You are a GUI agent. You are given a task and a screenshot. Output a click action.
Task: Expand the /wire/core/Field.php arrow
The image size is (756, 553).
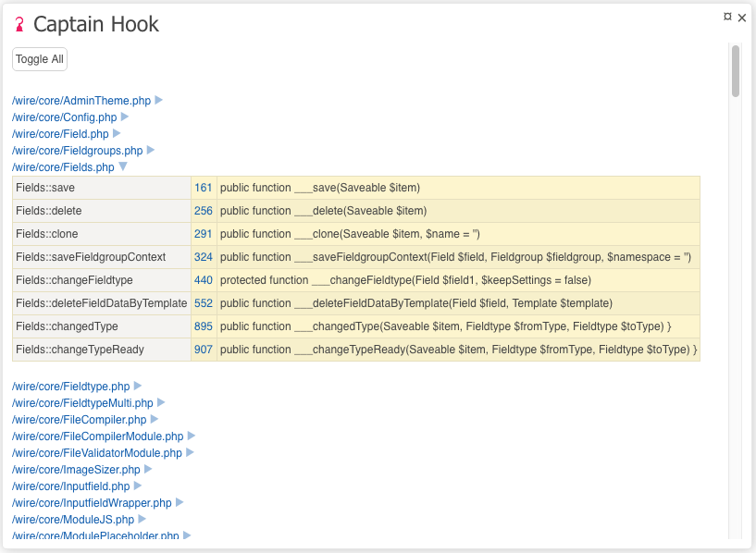click(x=117, y=133)
